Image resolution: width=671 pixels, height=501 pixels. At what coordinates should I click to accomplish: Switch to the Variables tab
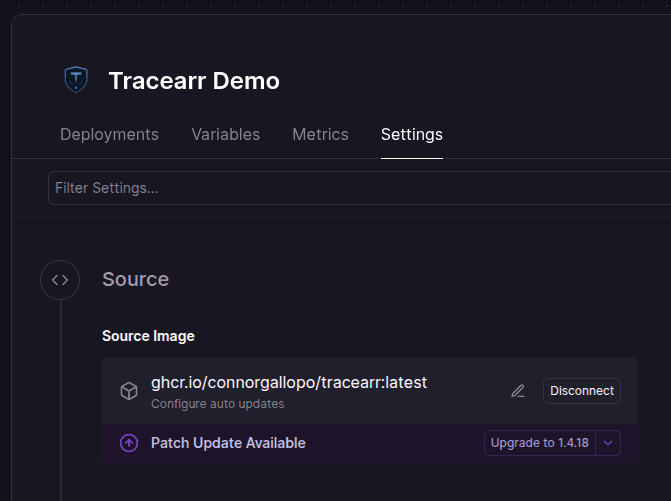point(226,134)
